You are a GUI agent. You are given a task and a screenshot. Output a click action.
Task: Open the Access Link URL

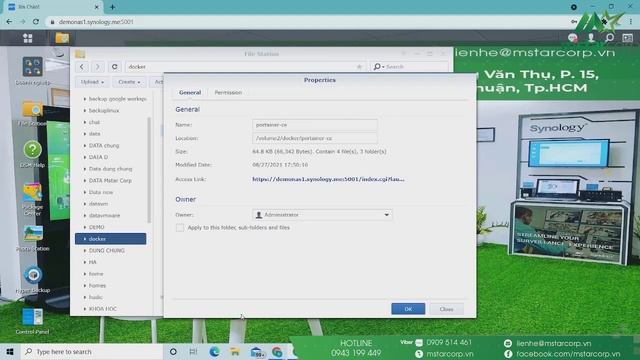coord(328,179)
